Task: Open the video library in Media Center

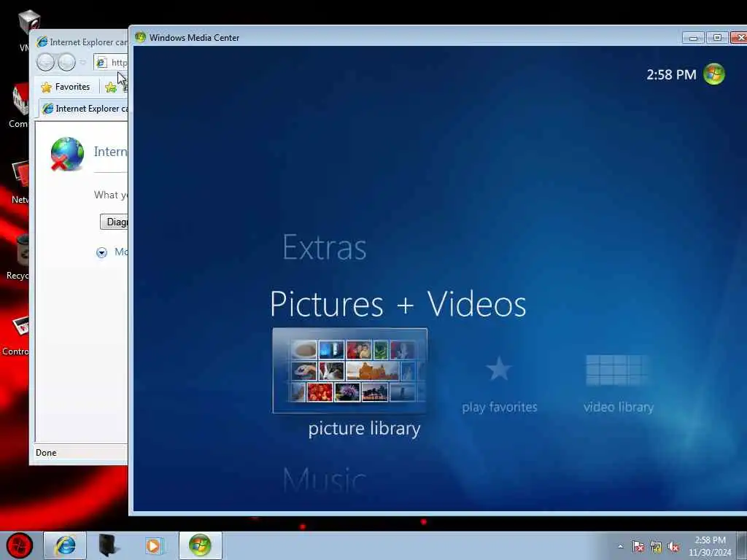Action: point(619,384)
